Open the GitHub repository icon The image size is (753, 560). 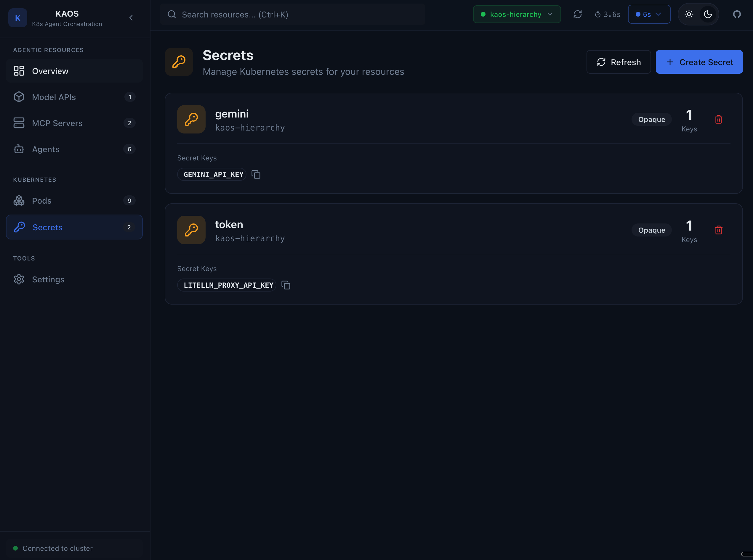coord(737,15)
